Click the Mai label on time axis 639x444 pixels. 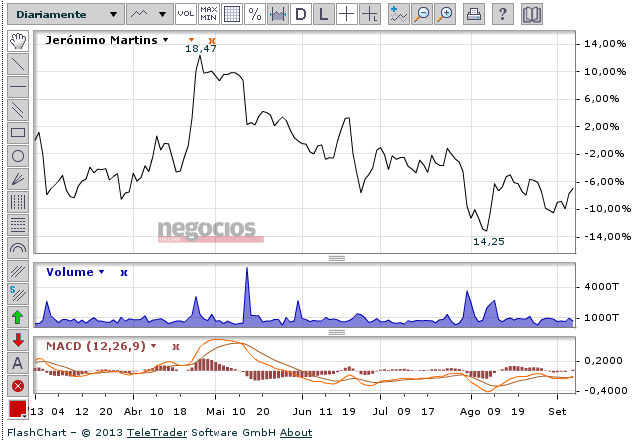(216, 412)
